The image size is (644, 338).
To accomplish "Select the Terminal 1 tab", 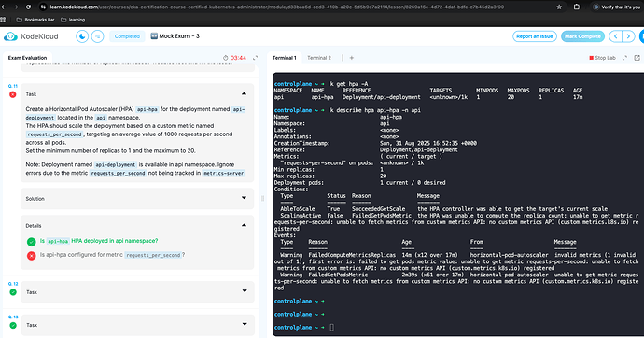I will (x=285, y=58).
